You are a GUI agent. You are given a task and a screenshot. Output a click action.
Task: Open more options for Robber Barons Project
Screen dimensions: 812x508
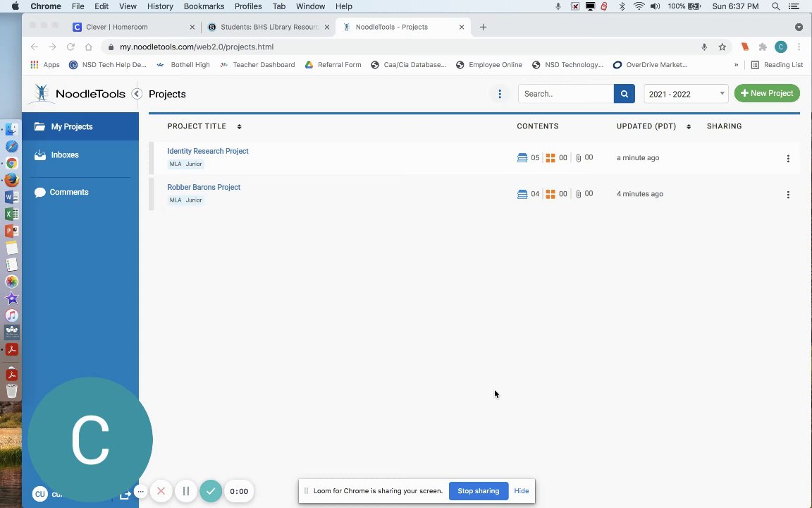click(x=788, y=195)
